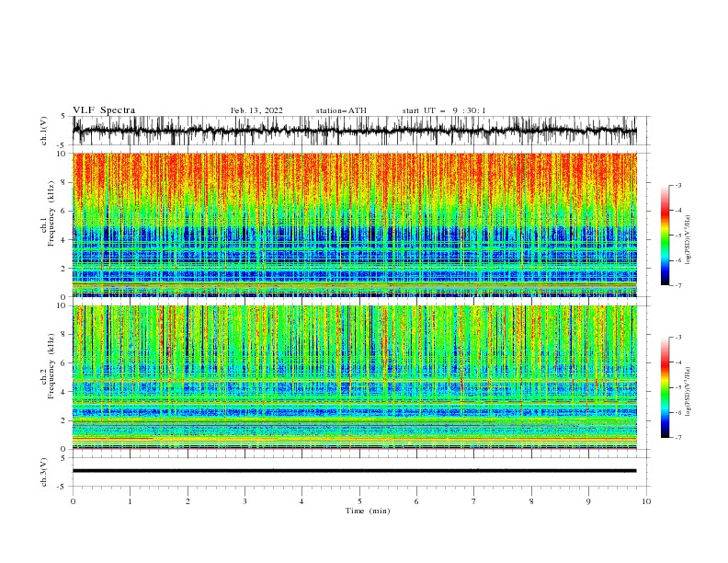Click inside the ch.2 spectrogram panel
The image size is (728, 563).
click(355, 377)
